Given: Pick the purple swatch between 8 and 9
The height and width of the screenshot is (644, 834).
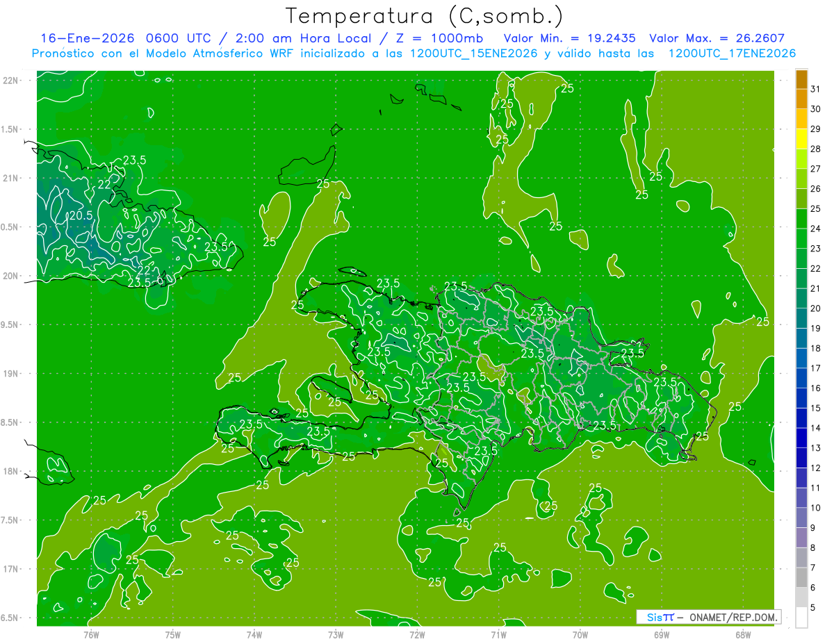Looking at the screenshot, I should [801, 538].
